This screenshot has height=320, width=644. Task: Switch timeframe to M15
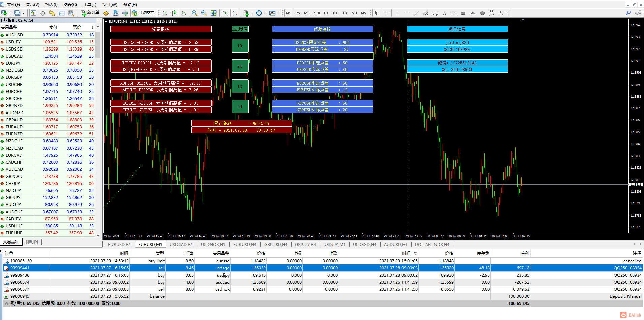click(307, 13)
